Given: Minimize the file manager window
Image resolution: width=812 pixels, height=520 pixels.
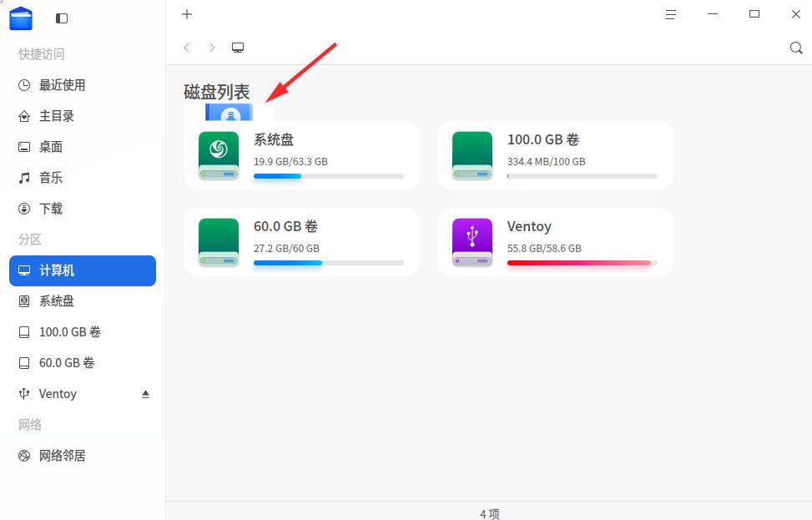Looking at the screenshot, I should [713, 14].
